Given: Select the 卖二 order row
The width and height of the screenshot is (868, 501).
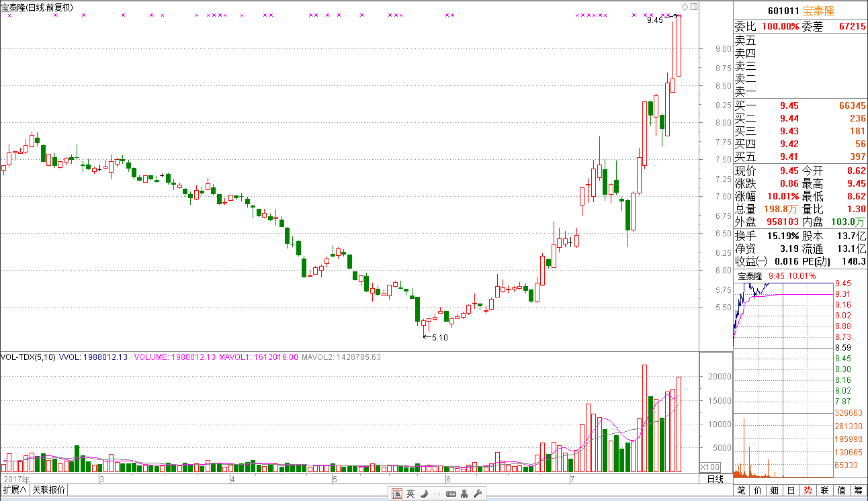Looking at the screenshot, I should coord(800,79).
